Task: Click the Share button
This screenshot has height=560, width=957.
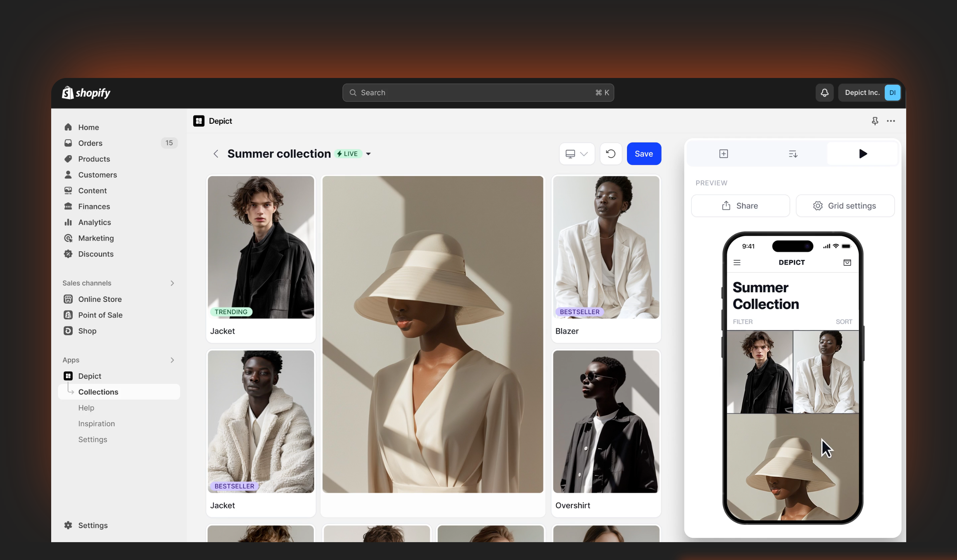Action: 740,206
